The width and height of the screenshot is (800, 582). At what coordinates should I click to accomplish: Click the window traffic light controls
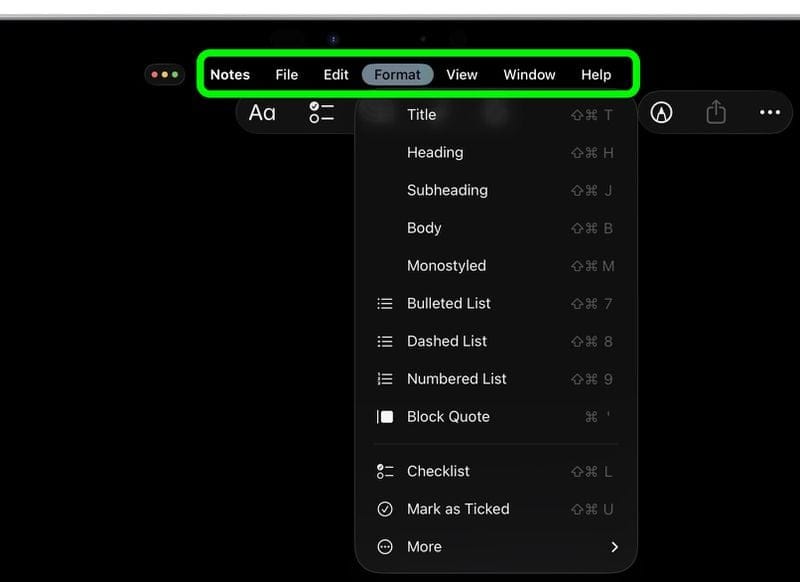(x=164, y=75)
